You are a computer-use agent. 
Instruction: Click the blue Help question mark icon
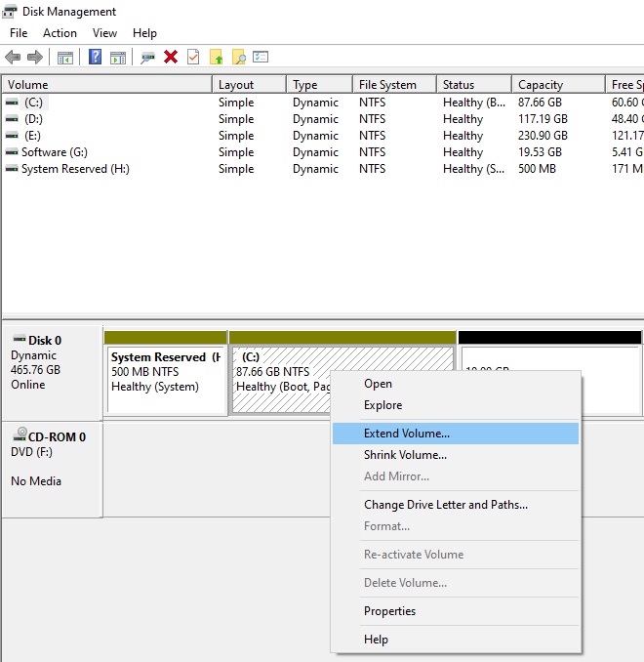pos(95,57)
